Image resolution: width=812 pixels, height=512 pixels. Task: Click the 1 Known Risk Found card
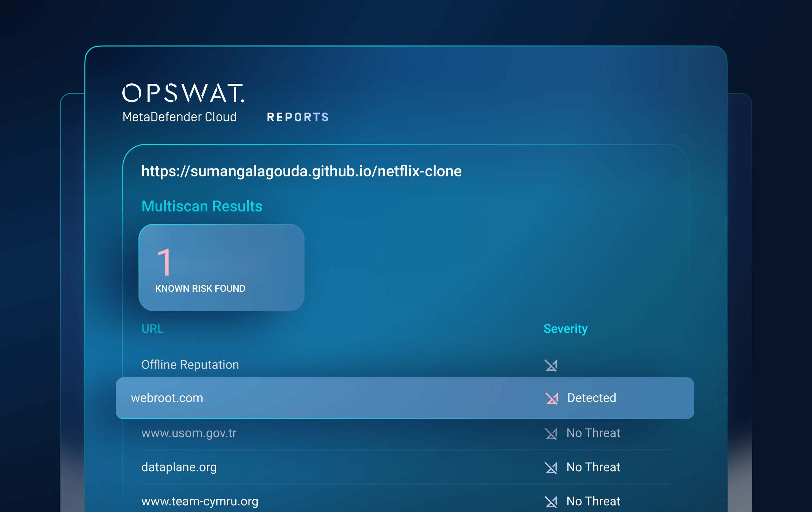click(221, 267)
